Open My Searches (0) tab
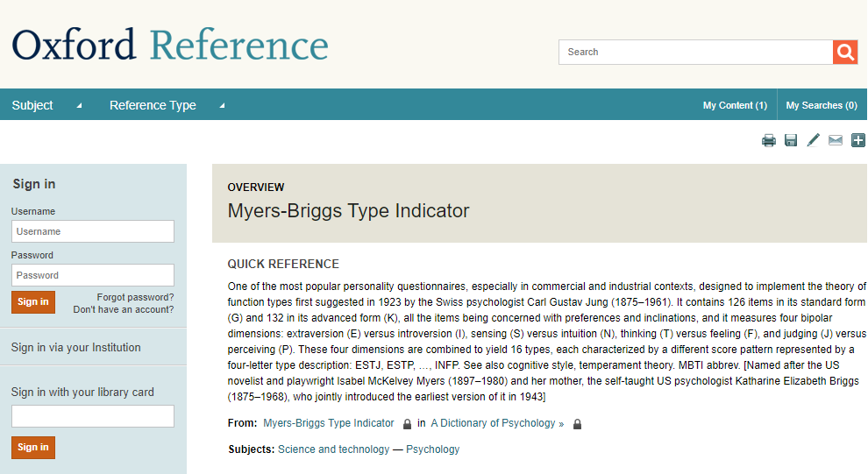Viewport: 868px width, 474px height. click(x=822, y=105)
